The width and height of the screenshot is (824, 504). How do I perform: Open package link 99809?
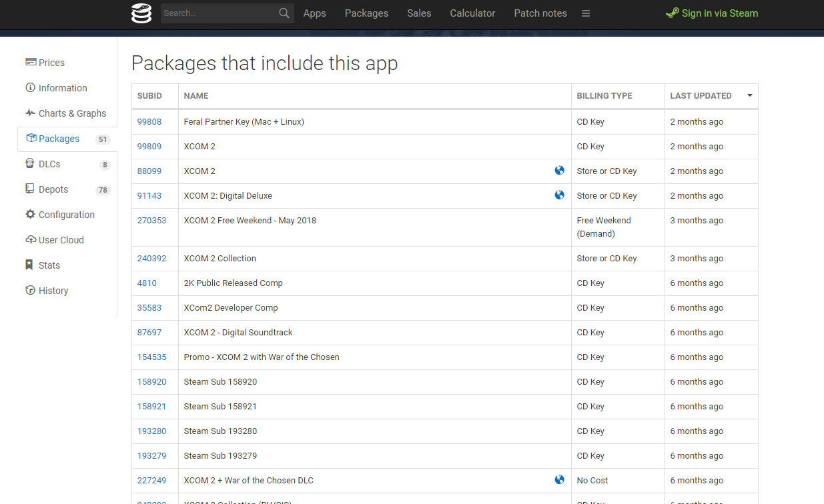coord(149,147)
